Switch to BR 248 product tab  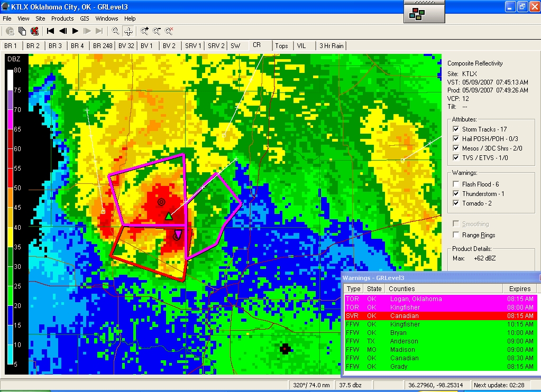pos(103,46)
